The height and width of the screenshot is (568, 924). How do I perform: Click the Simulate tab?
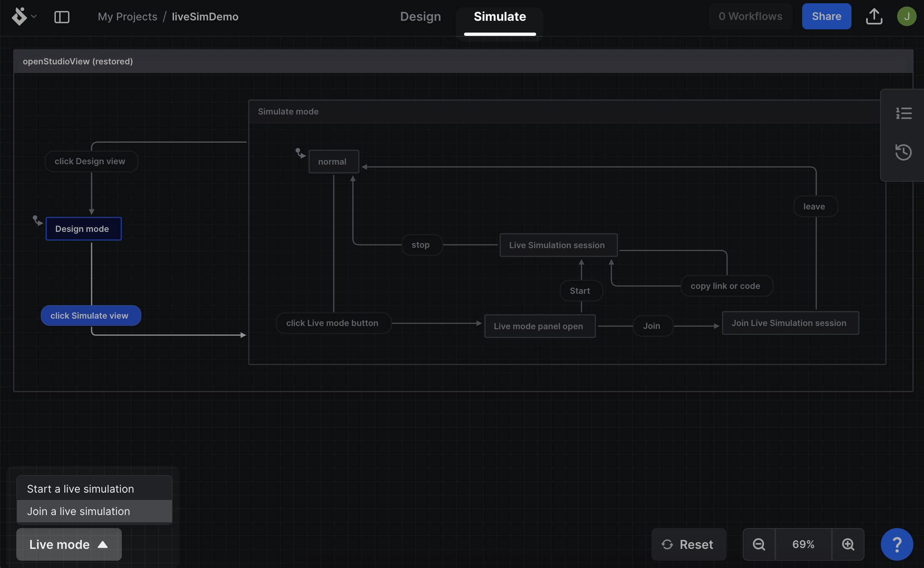(x=500, y=16)
